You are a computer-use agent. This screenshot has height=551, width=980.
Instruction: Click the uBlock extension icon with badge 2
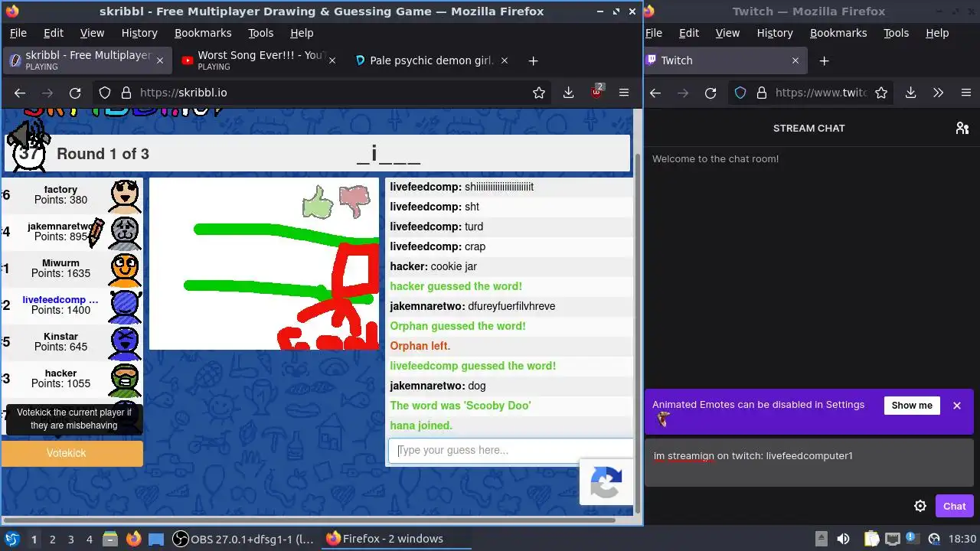[x=596, y=93]
